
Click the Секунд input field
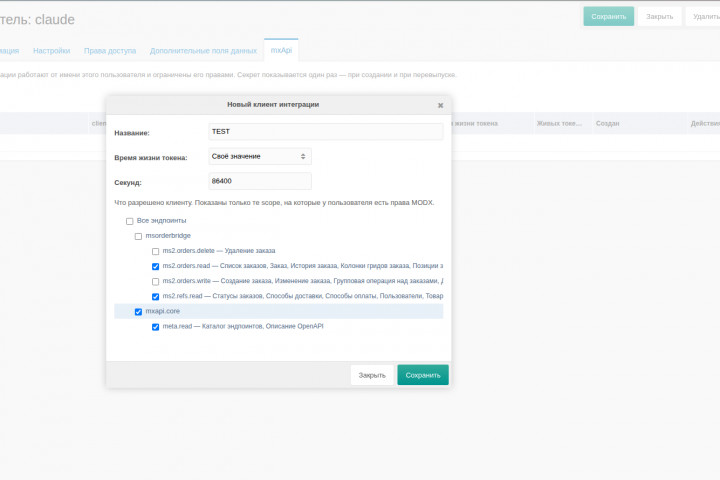(260, 181)
